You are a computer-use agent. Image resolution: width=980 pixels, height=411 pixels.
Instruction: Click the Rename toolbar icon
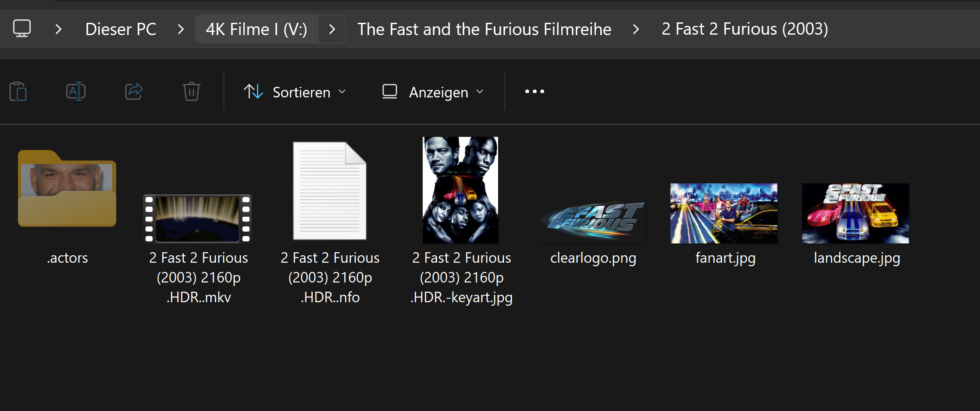pos(76,91)
